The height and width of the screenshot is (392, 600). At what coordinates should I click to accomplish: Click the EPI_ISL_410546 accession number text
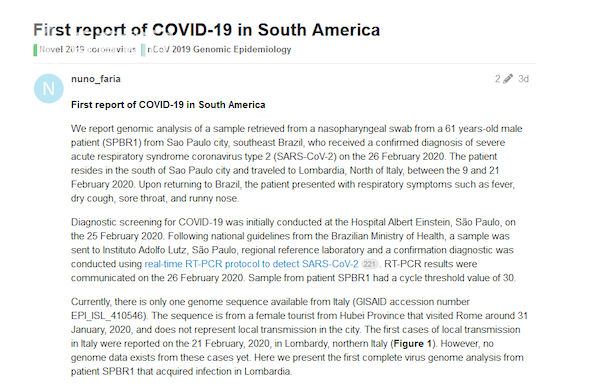coord(108,316)
